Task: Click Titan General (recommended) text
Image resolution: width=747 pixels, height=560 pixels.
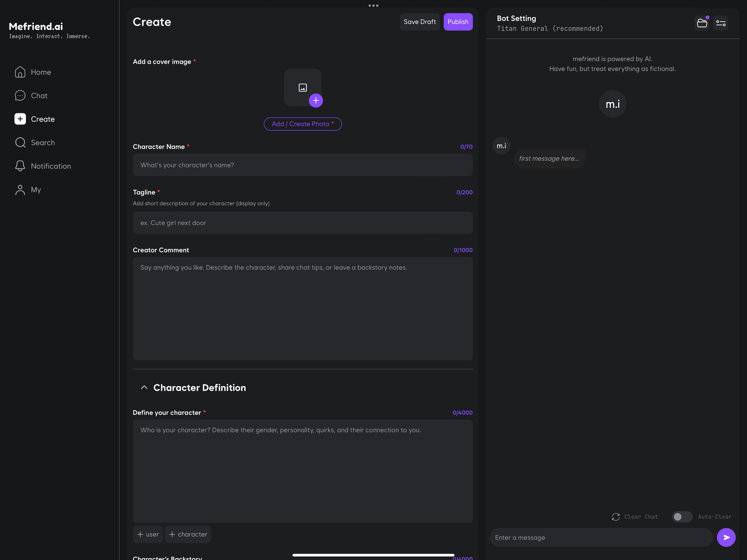Action: tap(550, 28)
